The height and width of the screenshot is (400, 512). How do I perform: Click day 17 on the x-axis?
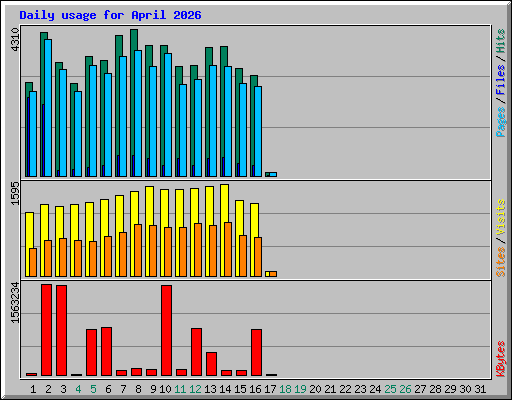[x=270, y=389]
